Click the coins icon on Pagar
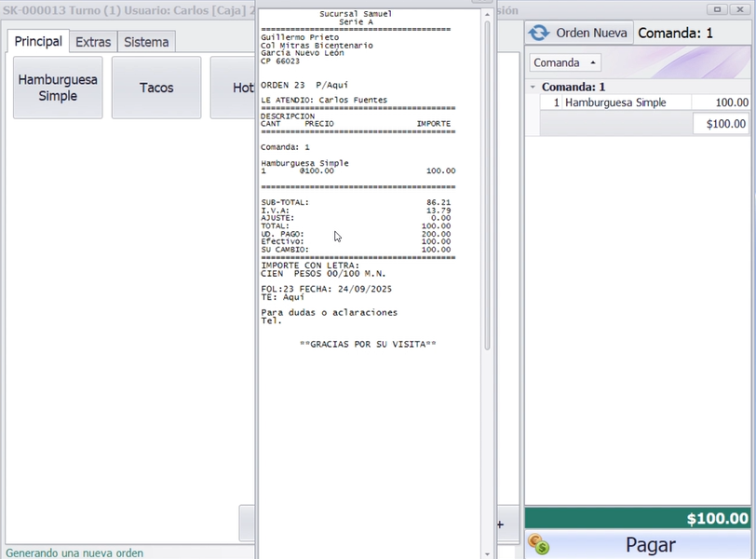This screenshot has width=756, height=559. click(538, 544)
